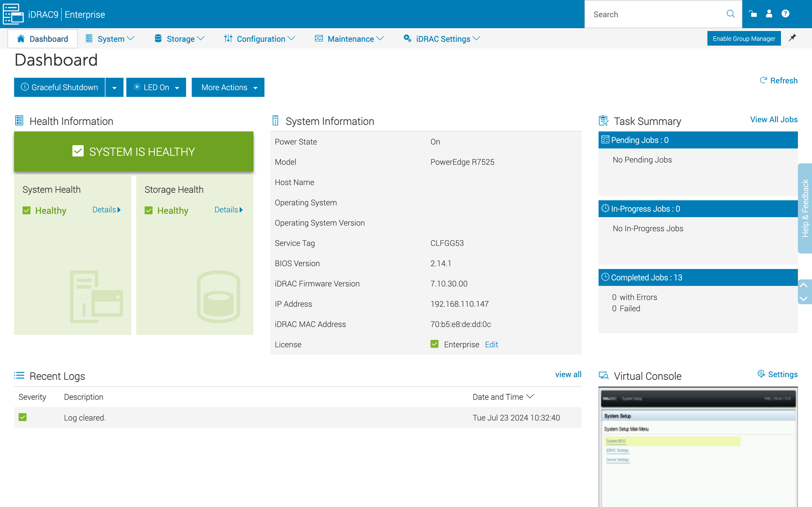This screenshot has height=507, width=812.
Task: Expand the Graceful Shutdown dropdown arrow
Action: (114, 87)
